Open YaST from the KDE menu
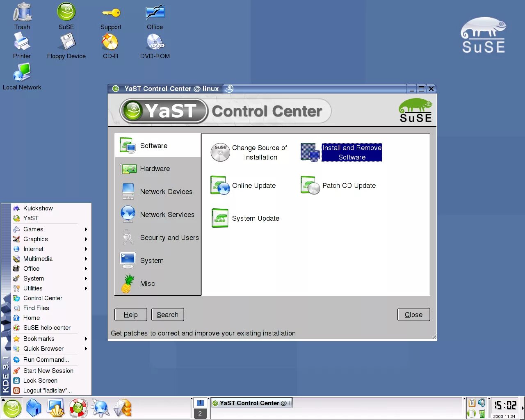 [51, 218]
